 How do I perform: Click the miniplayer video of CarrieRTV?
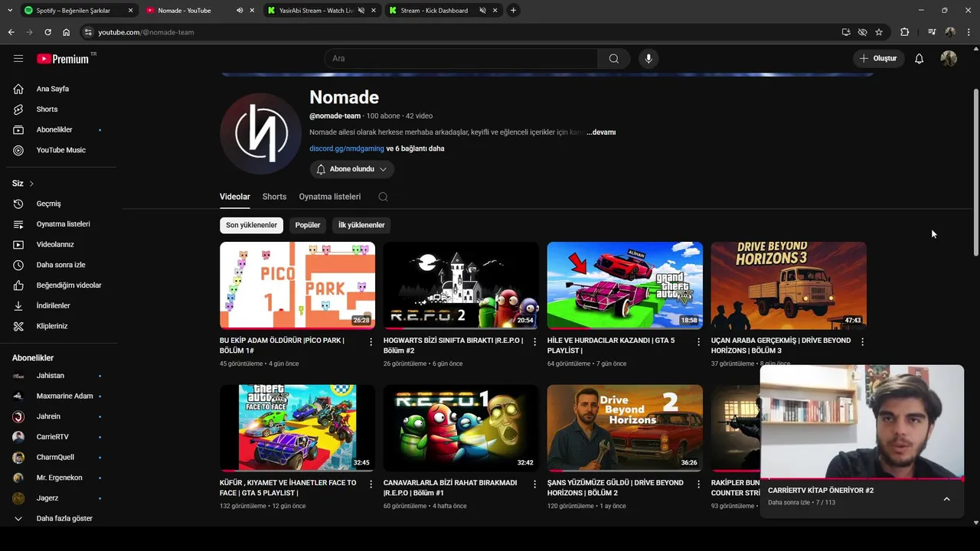tap(862, 422)
